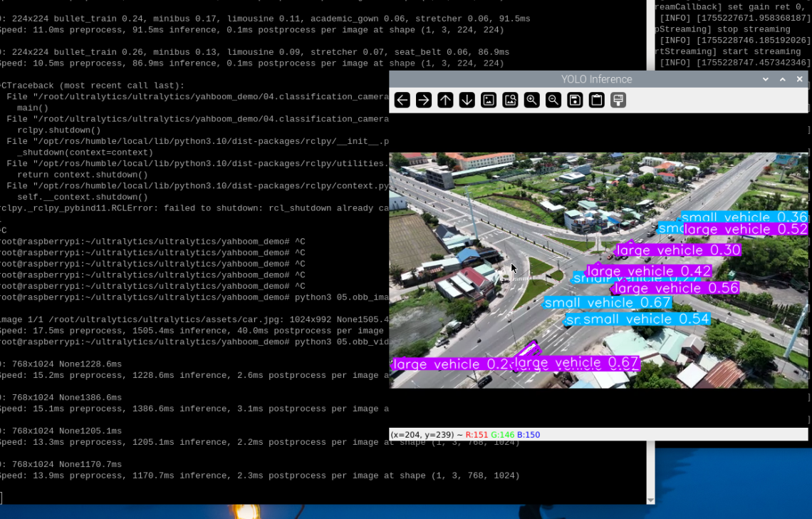812x519 pixels.
Task: Zoom out of the inference image
Action: click(553, 100)
